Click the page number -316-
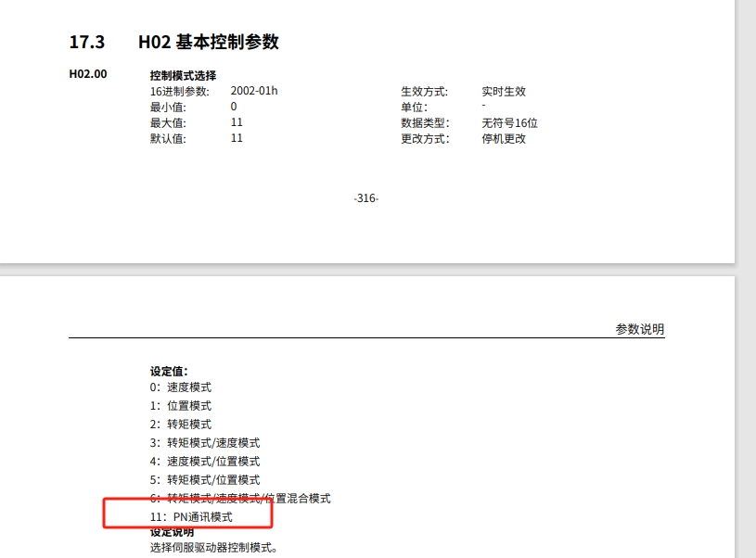Image resolution: width=756 pixels, height=558 pixels. coord(366,198)
